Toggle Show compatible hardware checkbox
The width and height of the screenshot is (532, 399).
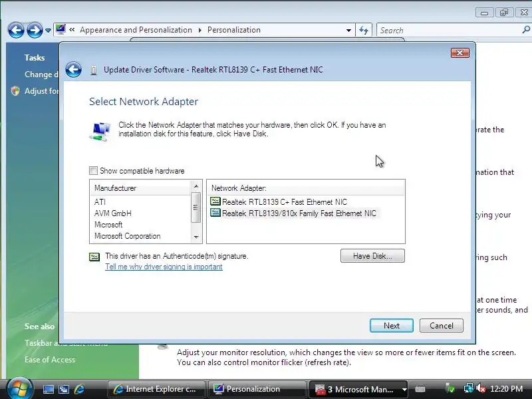[93, 170]
